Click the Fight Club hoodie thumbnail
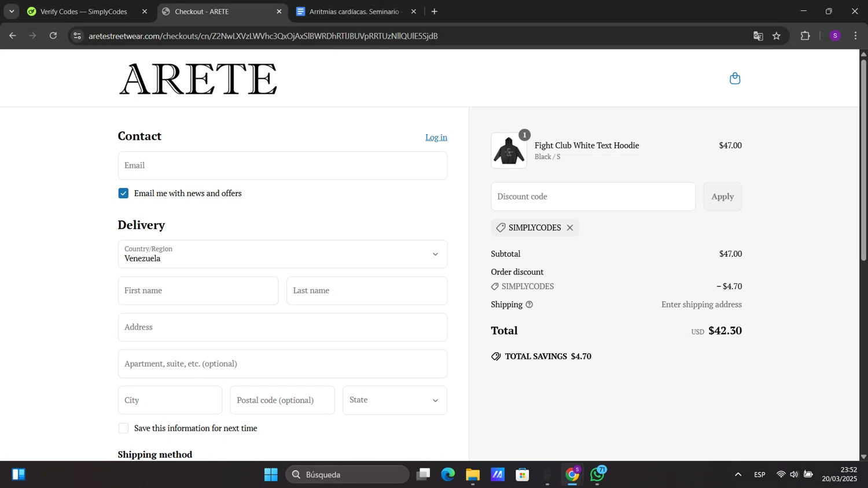Viewport: 868px width, 488px height. pos(509,151)
